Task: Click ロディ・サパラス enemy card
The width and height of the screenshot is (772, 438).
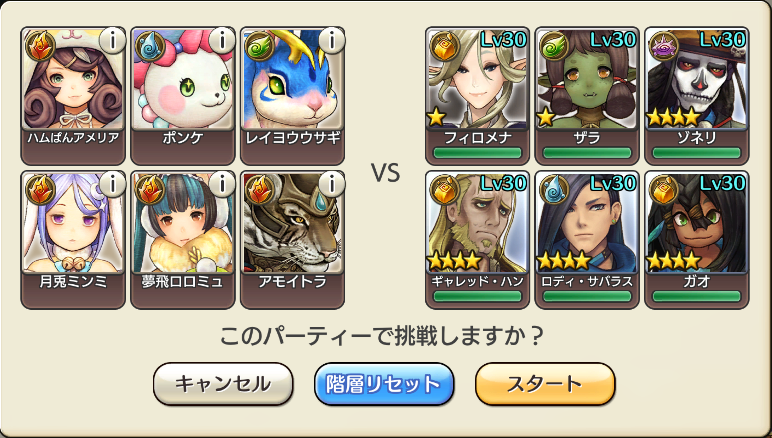Action: (587, 240)
